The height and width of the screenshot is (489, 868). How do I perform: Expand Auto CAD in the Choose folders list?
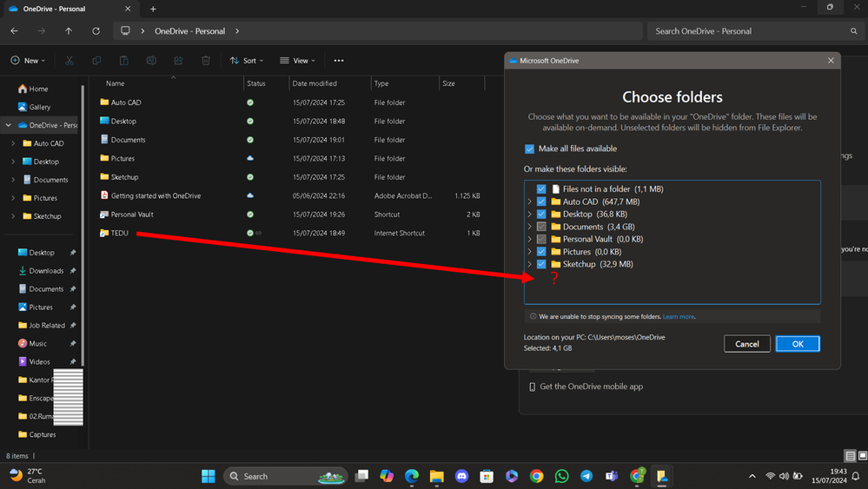[x=530, y=202]
